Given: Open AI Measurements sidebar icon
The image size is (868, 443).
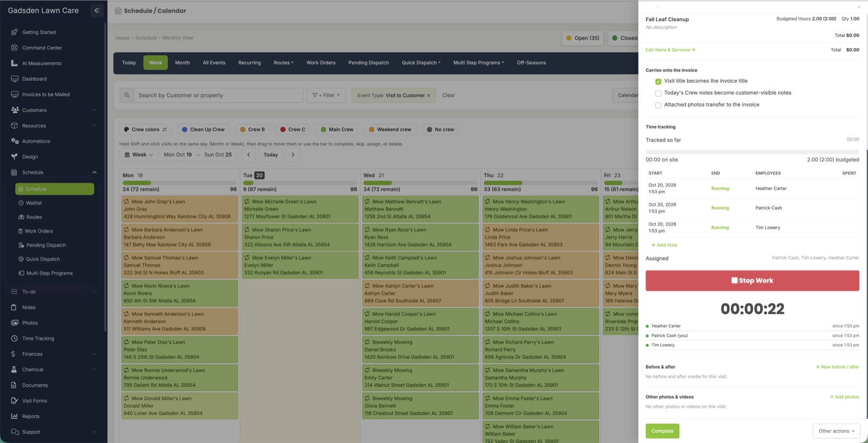Looking at the screenshot, I should coord(14,63).
